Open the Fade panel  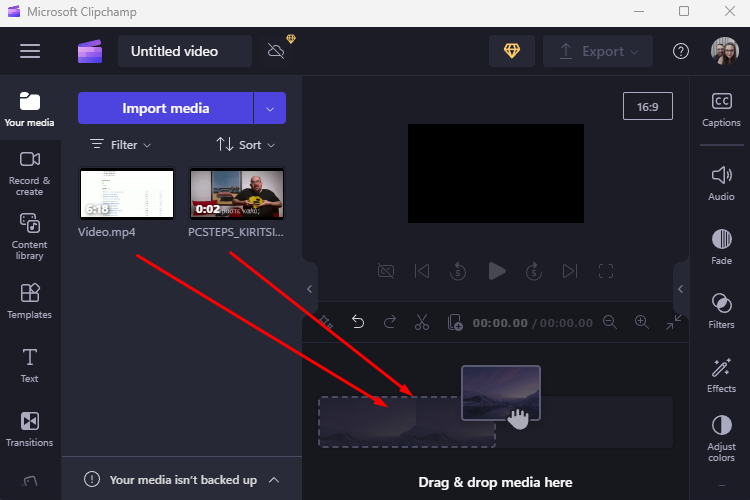tap(721, 247)
